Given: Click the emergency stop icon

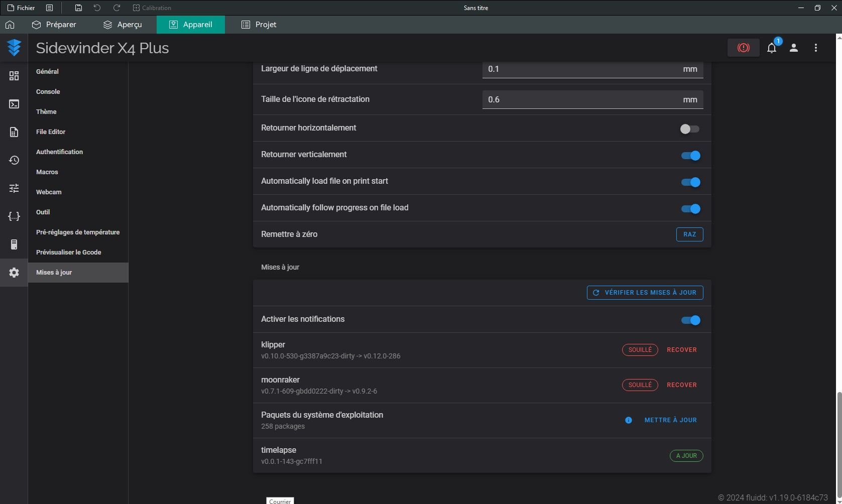Looking at the screenshot, I should (x=743, y=48).
